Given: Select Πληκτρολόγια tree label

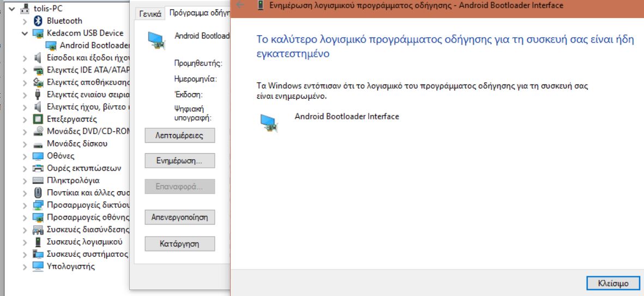Looking at the screenshot, I should click(x=73, y=180).
